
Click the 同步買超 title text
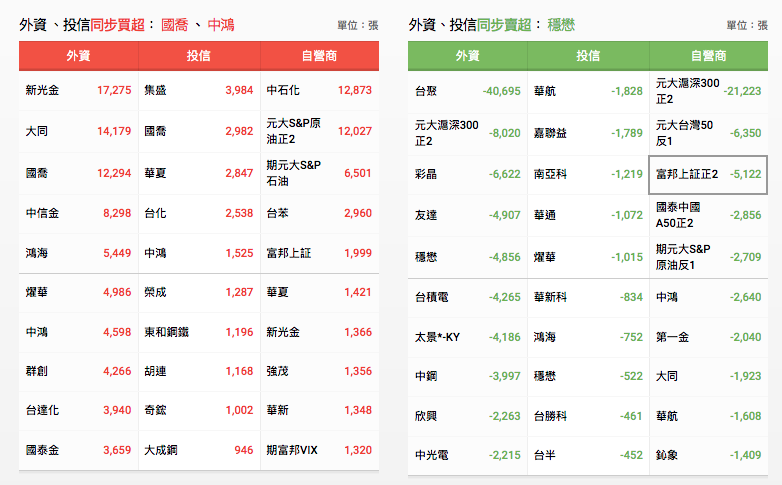[x=118, y=25]
